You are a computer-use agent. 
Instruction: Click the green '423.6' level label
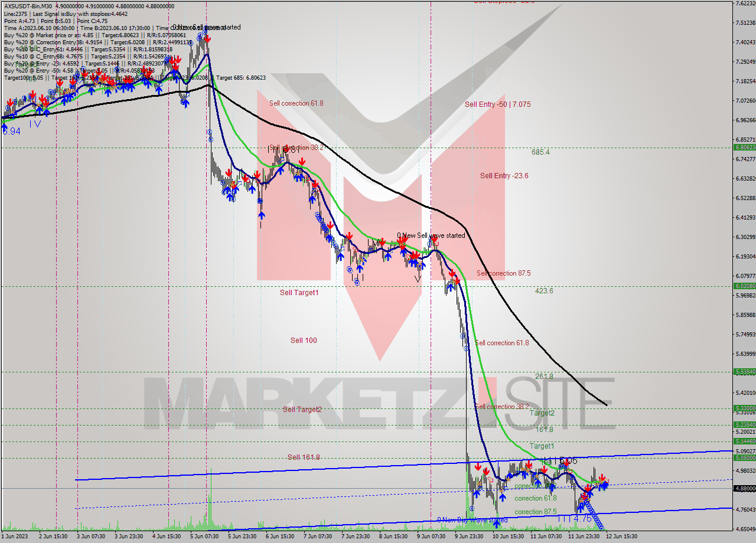[x=544, y=290]
